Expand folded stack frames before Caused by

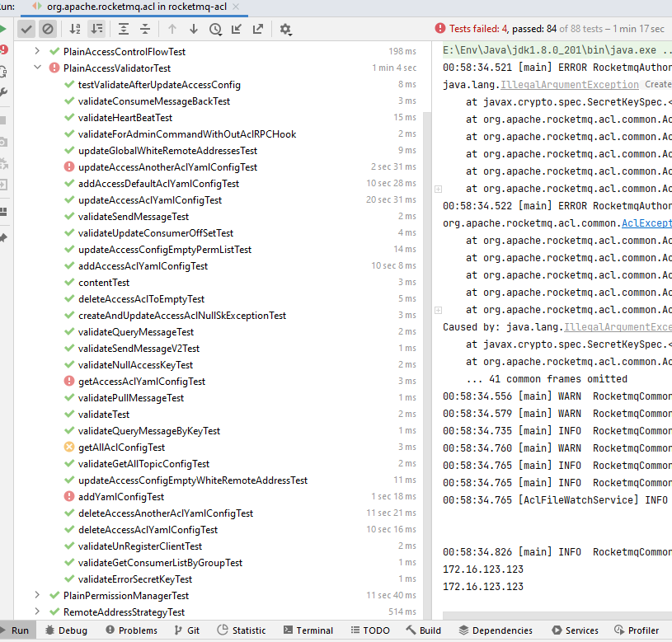(x=438, y=310)
